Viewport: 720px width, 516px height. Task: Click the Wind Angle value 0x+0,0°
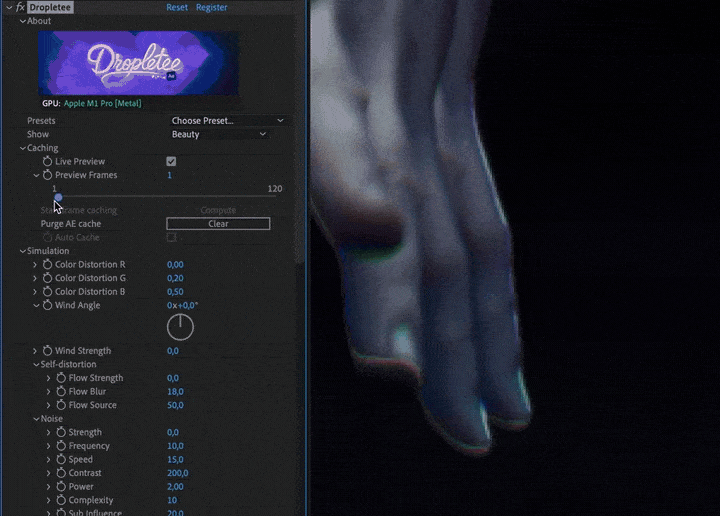click(182, 305)
